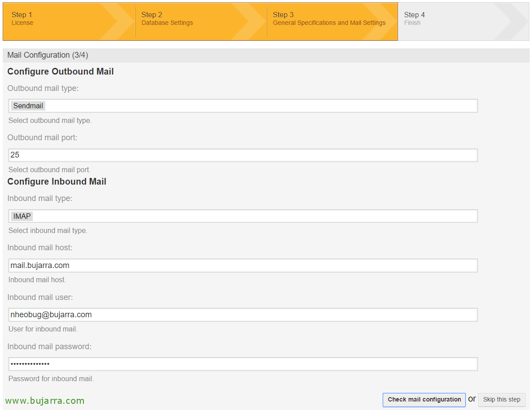The height and width of the screenshot is (410, 532).
Task: Click the 'User for inbound mail.' hint
Action: 43,329
